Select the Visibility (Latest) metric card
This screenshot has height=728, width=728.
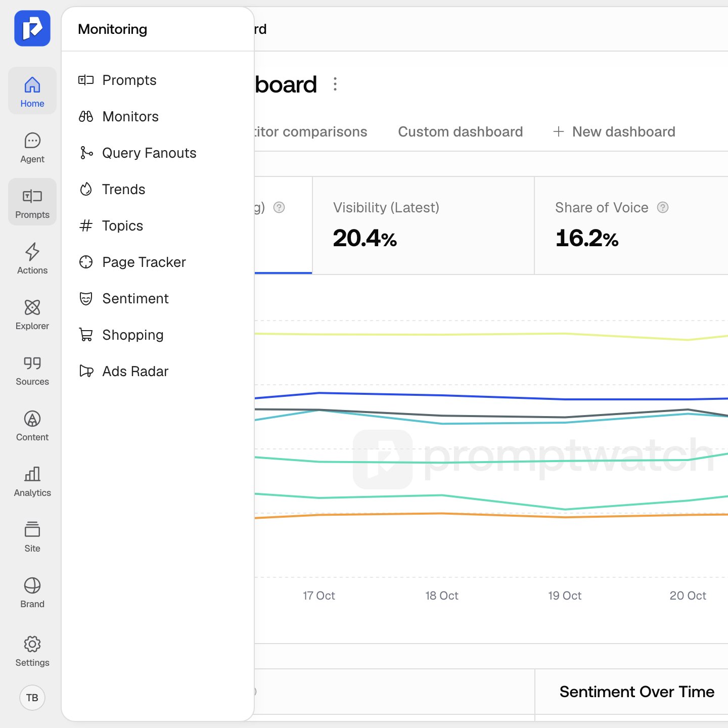[x=423, y=225]
